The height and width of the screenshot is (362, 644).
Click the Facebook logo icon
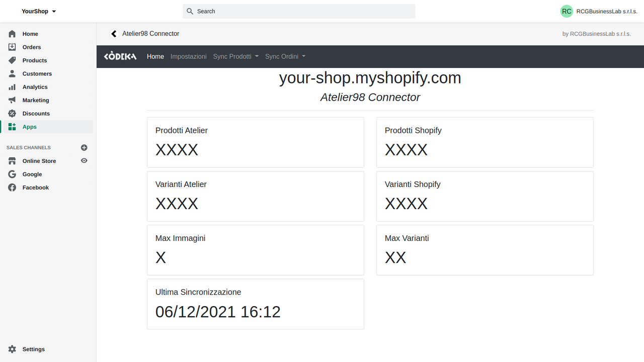(x=12, y=188)
